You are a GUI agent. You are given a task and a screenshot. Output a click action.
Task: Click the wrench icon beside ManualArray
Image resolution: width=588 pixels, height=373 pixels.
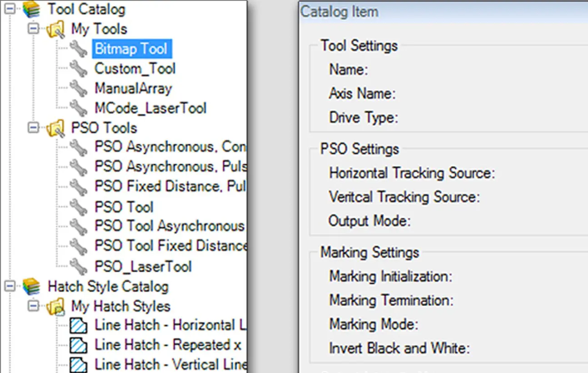pos(79,89)
